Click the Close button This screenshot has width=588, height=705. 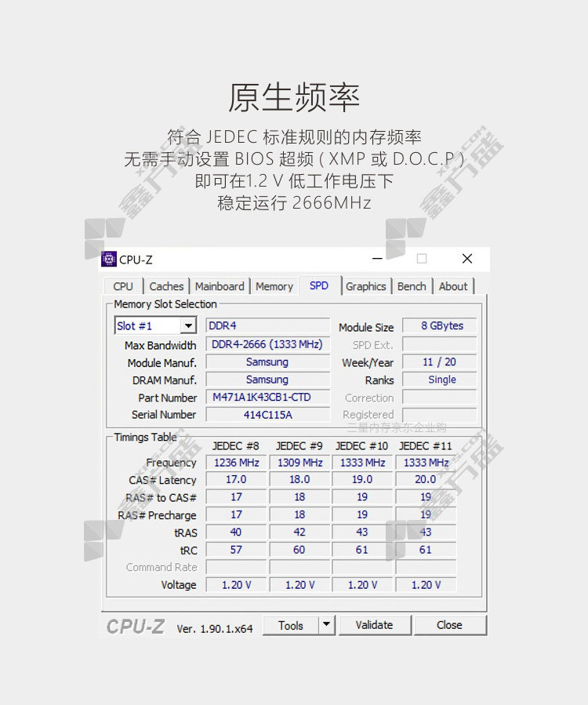pos(449,625)
